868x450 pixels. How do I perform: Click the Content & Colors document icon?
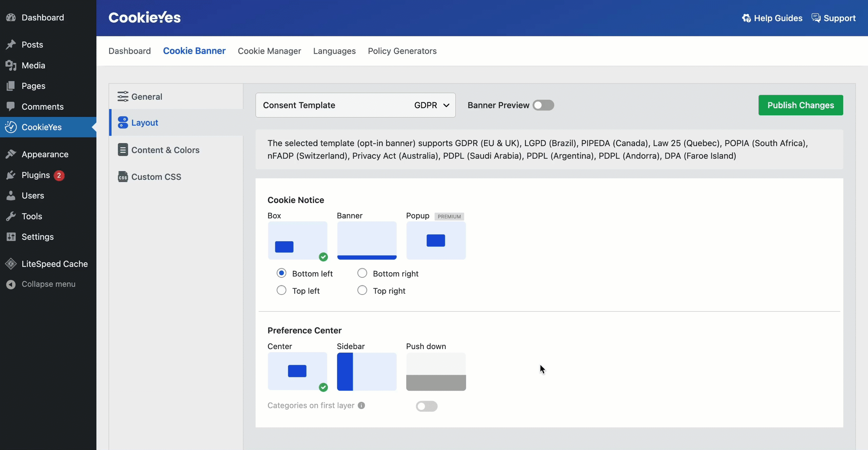123,149
